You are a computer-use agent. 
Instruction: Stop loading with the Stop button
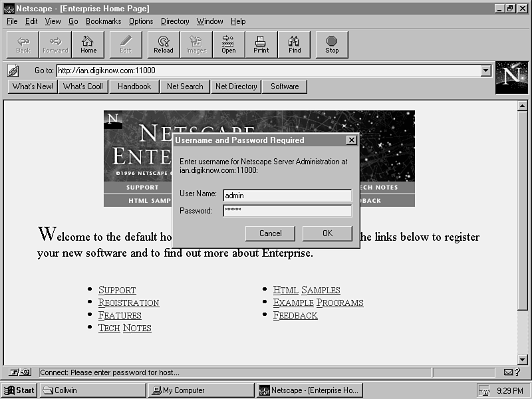332,45
